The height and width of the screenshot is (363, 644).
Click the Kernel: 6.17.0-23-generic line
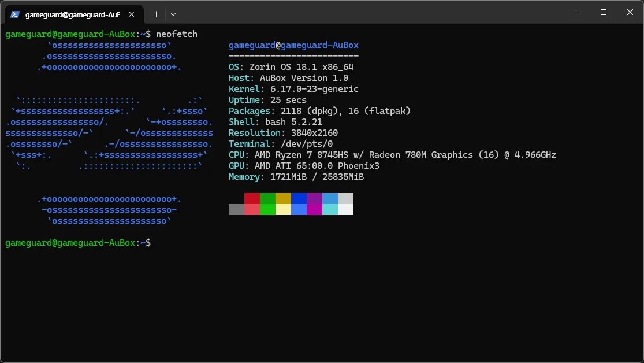(x=293, y=89)
